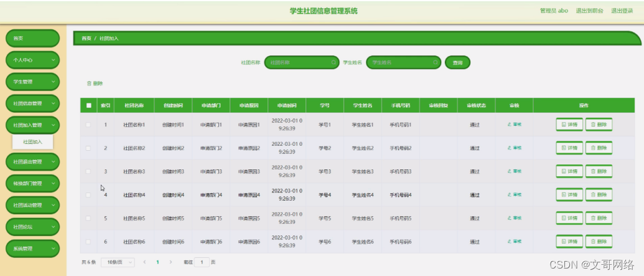644x276 pixels.
Task: Click the go-to page number input
Action: tap(202, 262)
